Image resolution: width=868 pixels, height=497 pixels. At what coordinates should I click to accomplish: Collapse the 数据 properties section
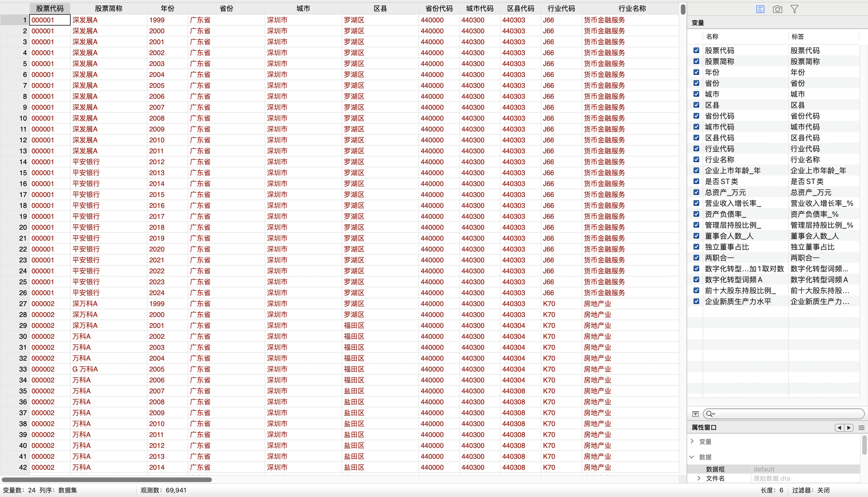(x=692, y=457)
